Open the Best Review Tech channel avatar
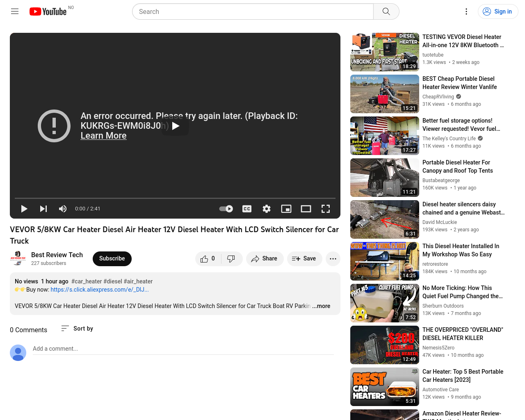Screen dimensions: 525x420 [x=18, y=258]
